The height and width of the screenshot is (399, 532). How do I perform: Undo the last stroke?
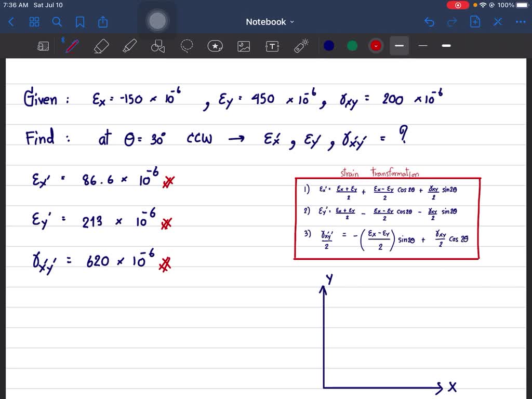tap(429, 22)
